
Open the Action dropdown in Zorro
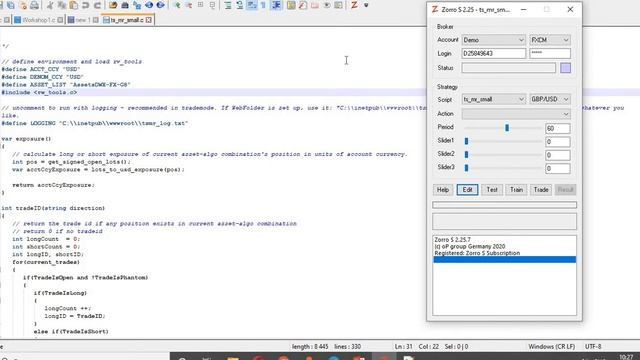pyautogui.click(x=516, y=114)
